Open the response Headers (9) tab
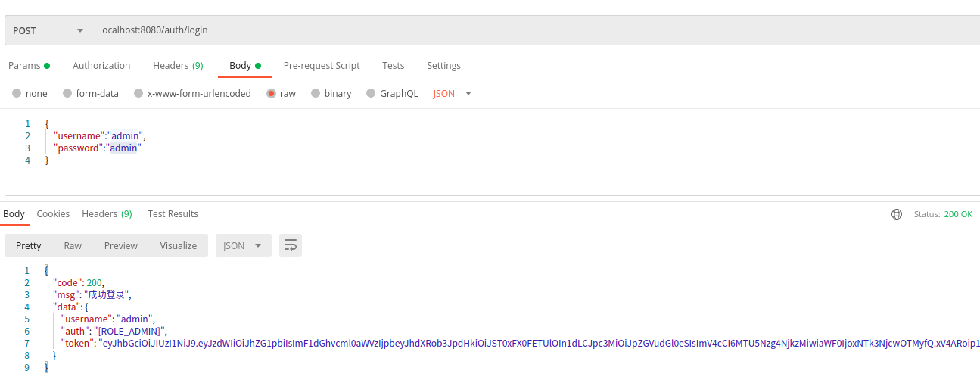This screenshot has height=380, width=980. 107,214
